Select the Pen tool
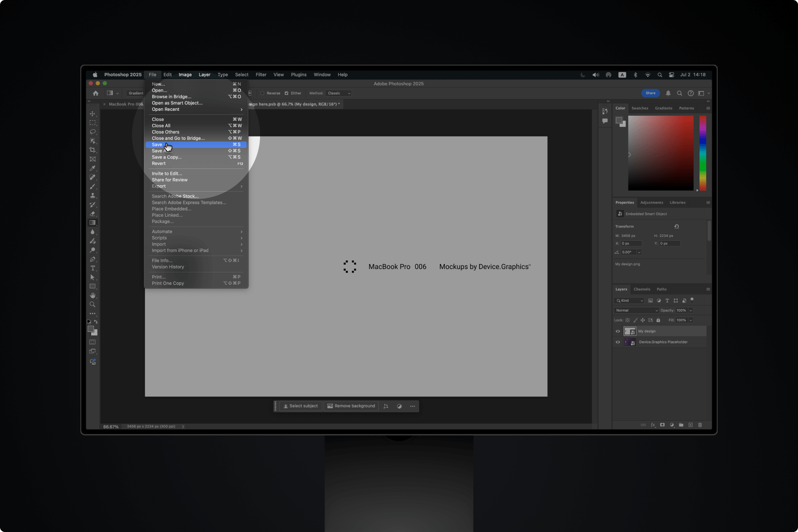Image resolution: width=798 pixels, height=532 pixels. [93, 259]
